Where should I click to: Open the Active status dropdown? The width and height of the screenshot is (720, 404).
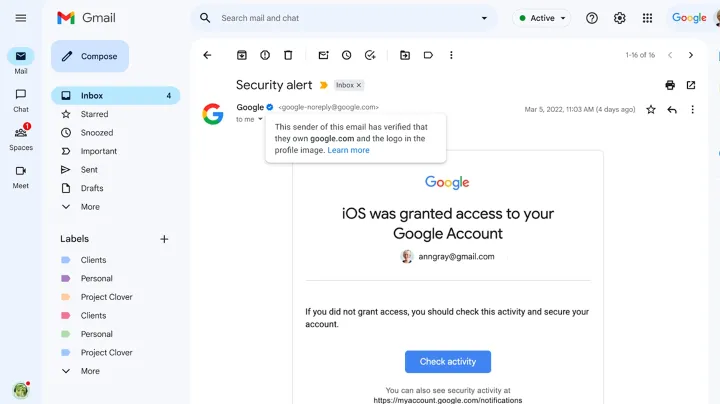click(x=541, y=18)
